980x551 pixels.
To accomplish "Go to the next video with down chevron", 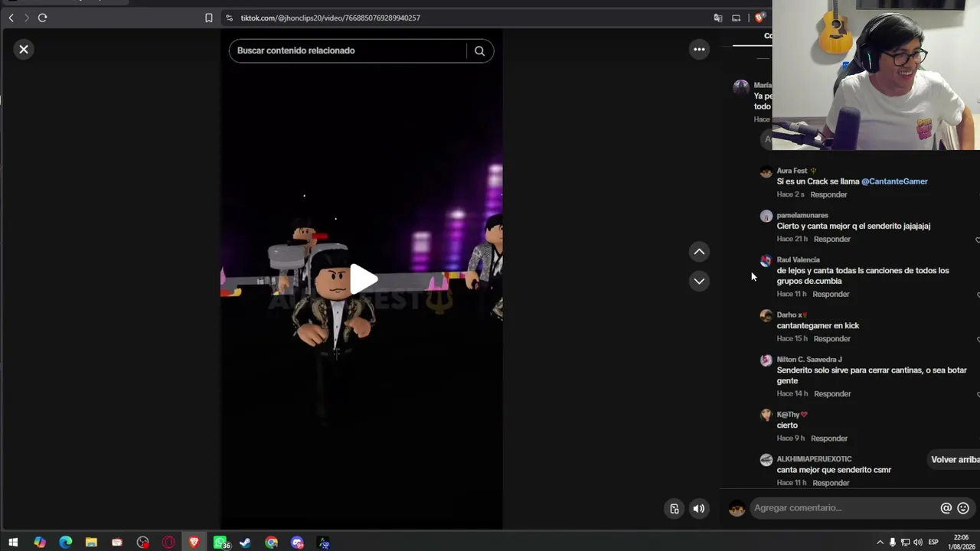I will pos(699,281).
